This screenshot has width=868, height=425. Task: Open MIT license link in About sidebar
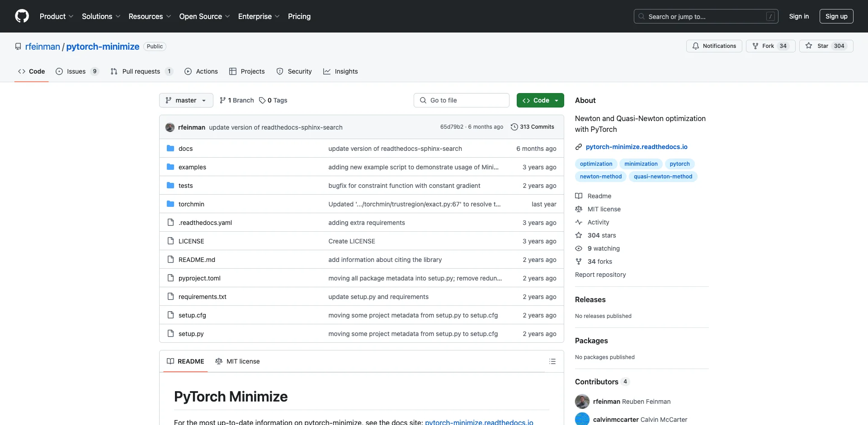point(598,209)
